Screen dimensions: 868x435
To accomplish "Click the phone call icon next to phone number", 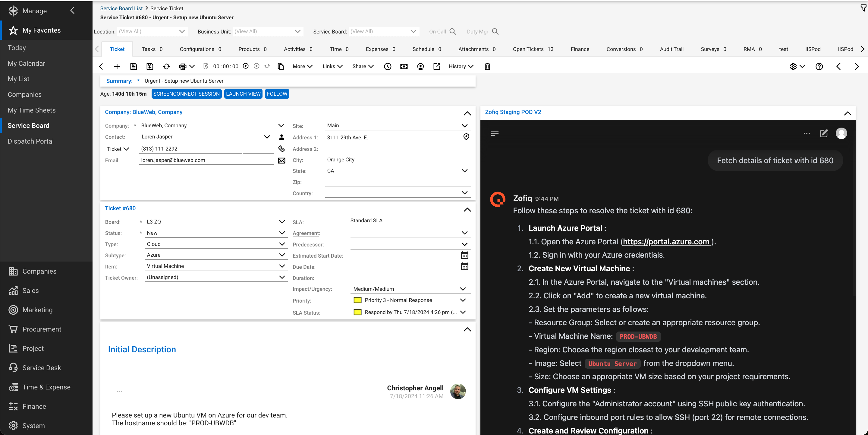I will click(x=282, y=148).
